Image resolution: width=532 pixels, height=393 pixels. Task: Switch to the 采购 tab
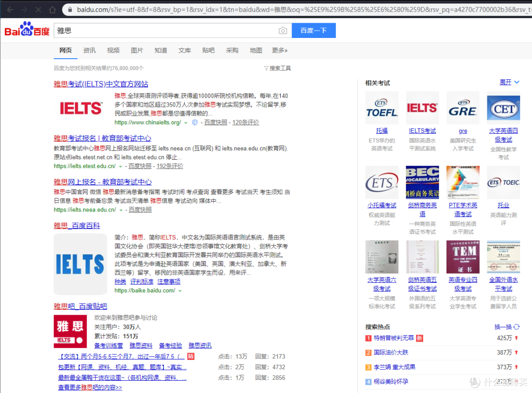[232, 50]
